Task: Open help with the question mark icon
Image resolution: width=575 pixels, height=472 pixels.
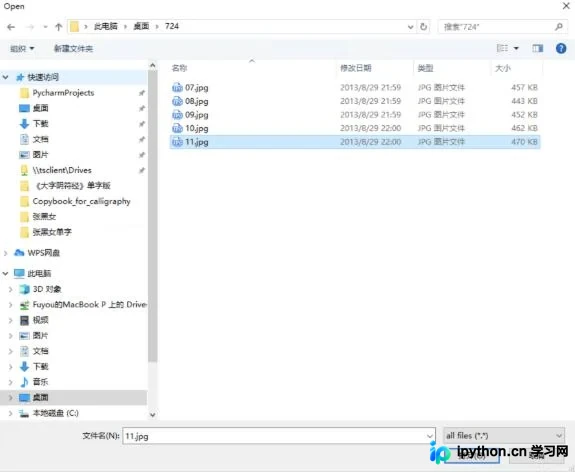Action: (561, 48)
